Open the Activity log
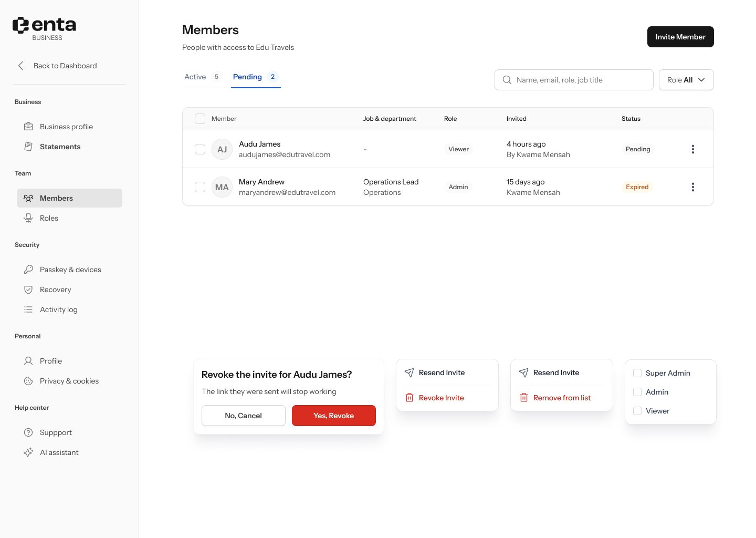 tap(69, 309)
